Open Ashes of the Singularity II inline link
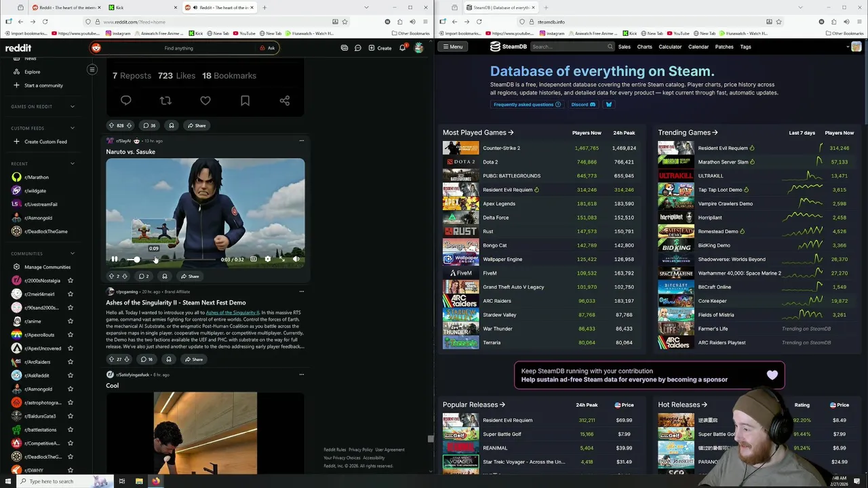The width and height of the screenshot is (868, 488). tap(233, 312)
